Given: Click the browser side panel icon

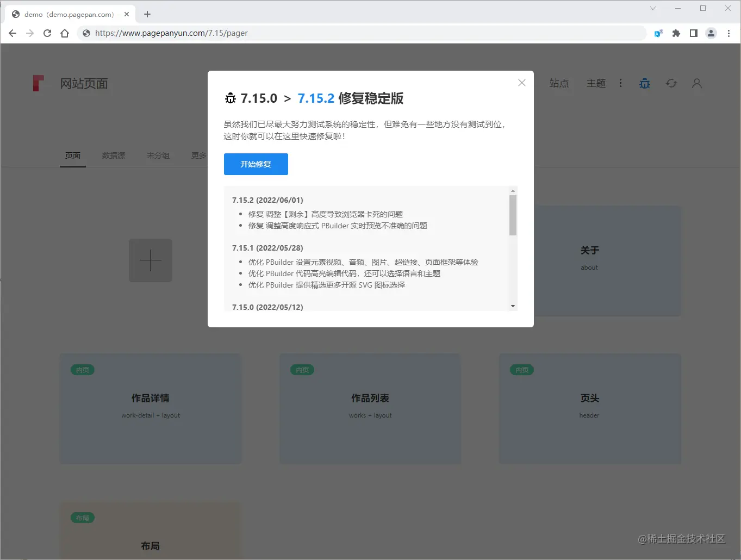Looking at the screenshot, I should pyautogui.click(x=693, y=33).
